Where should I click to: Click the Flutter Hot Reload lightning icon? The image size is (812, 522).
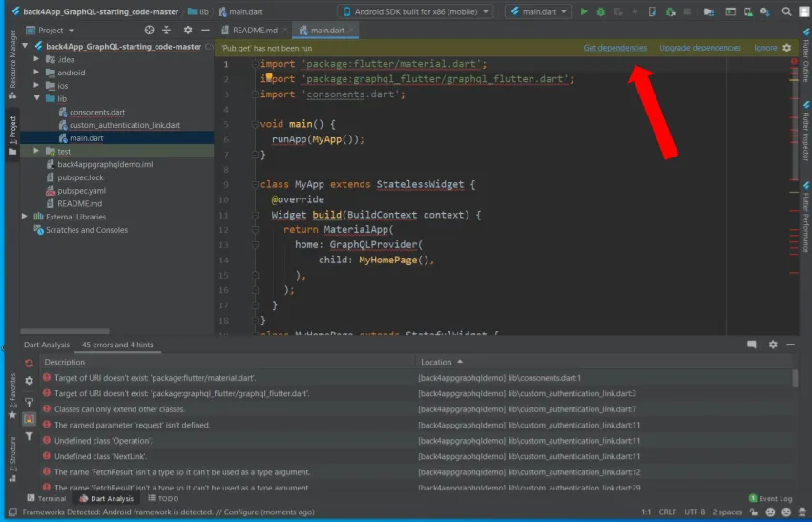[x=635, y=11]
